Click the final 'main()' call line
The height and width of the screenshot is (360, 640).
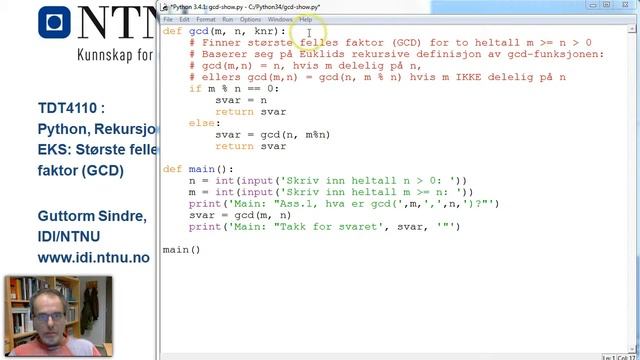pos(181,249)
